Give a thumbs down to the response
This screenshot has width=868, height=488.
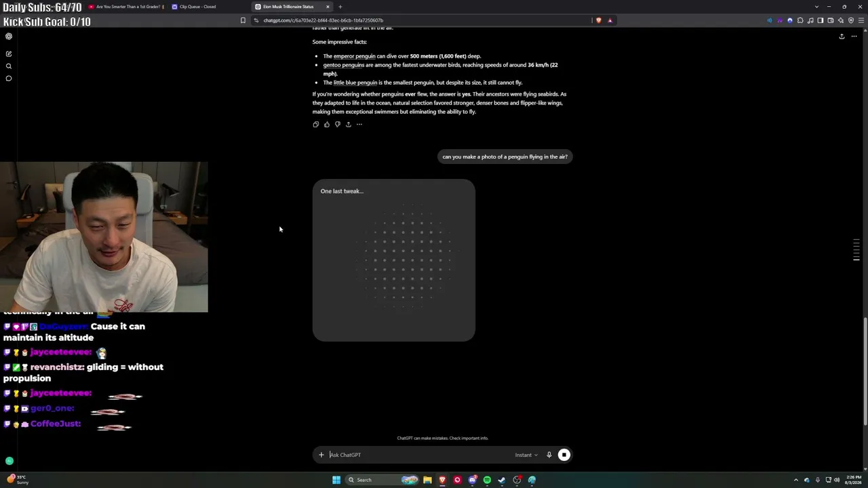[338, 125]
